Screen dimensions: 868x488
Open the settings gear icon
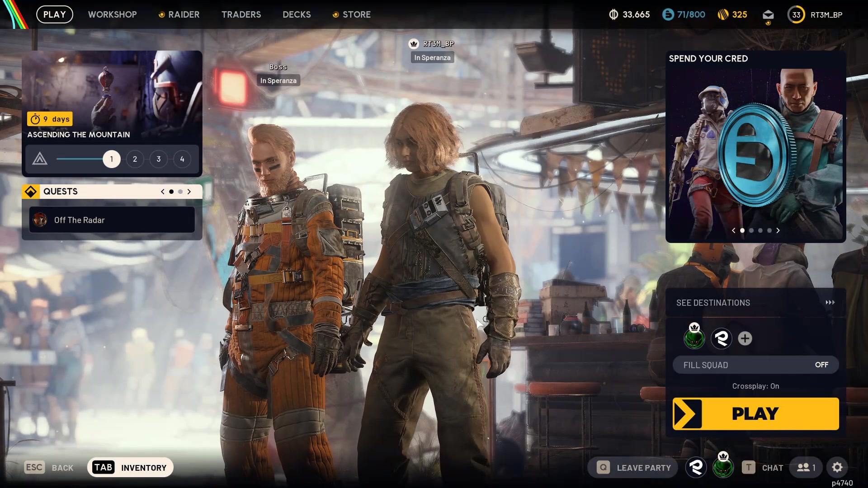[x=837, y=467]
